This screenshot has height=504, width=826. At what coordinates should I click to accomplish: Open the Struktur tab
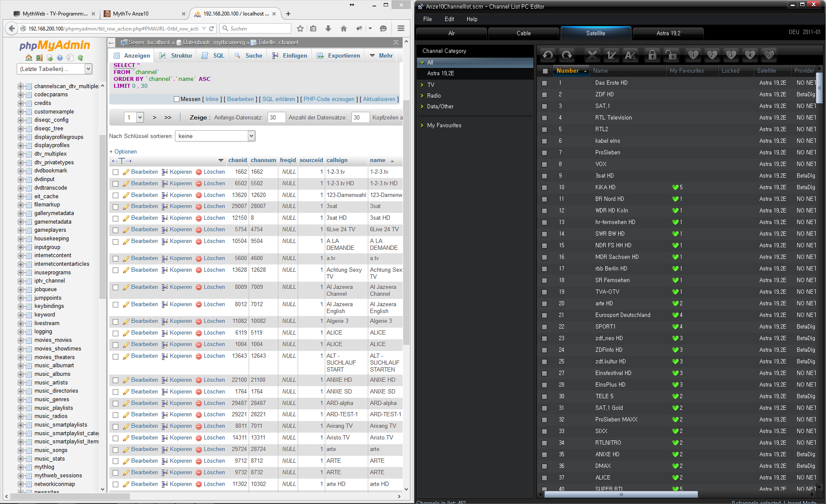176,55
